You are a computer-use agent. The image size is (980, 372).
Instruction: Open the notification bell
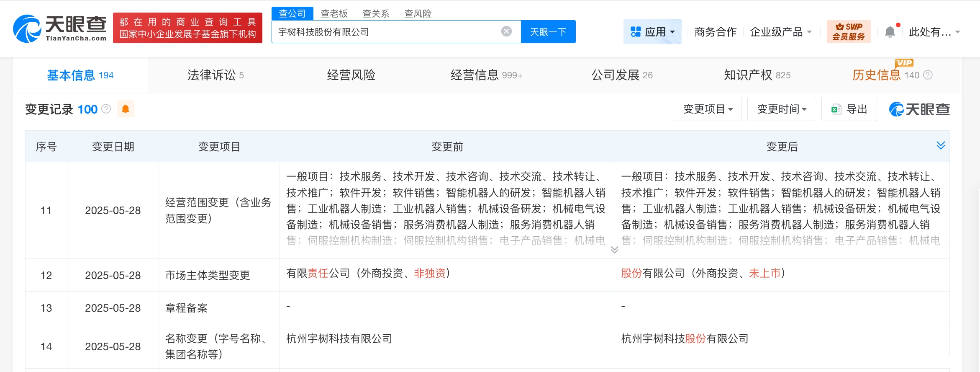(890, 32)
